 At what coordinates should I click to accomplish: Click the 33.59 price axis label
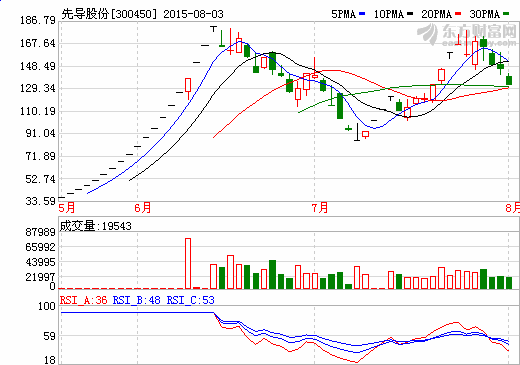click(x=40, y=201)
